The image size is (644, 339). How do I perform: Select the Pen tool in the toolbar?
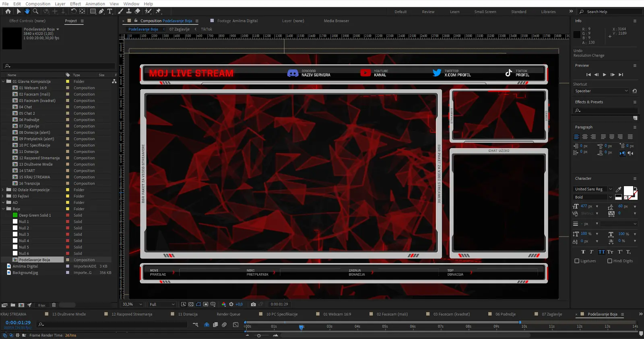pyautogui.click(x=101, y=11)
